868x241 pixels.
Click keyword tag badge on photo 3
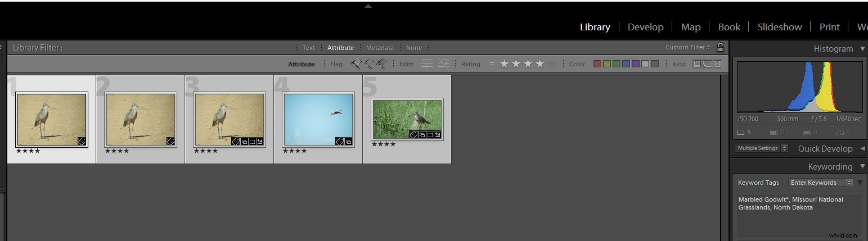(x=236, y=142)
